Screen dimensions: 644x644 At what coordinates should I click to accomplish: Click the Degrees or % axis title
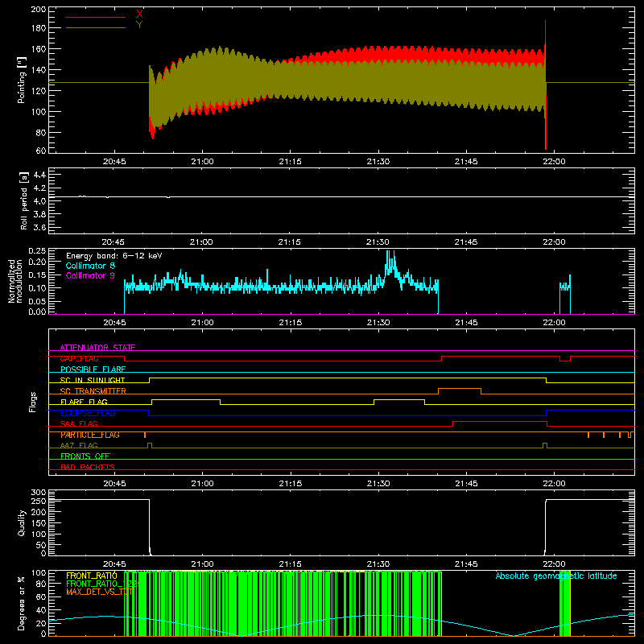[22, 603]
